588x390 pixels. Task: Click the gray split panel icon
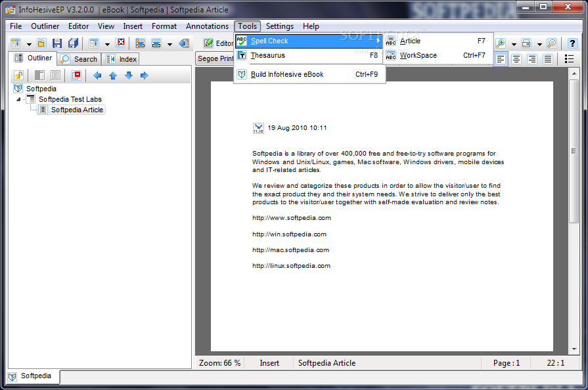39,76
